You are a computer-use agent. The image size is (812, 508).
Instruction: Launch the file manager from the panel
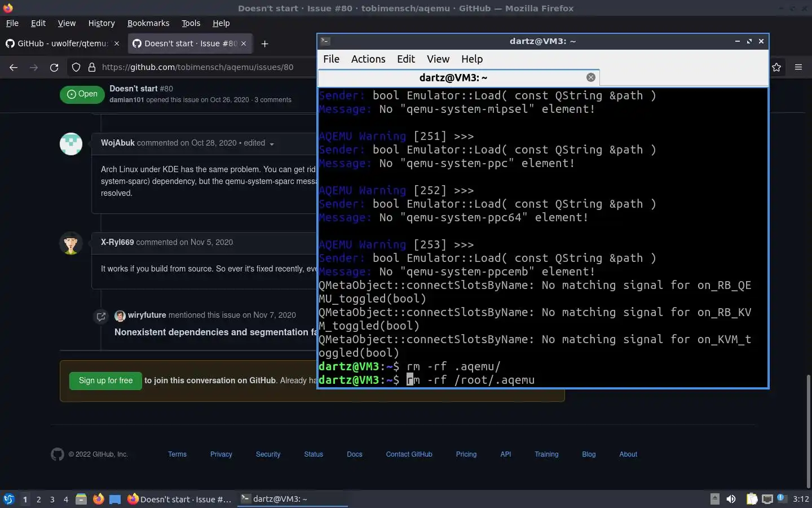click(x=81, y=499)
